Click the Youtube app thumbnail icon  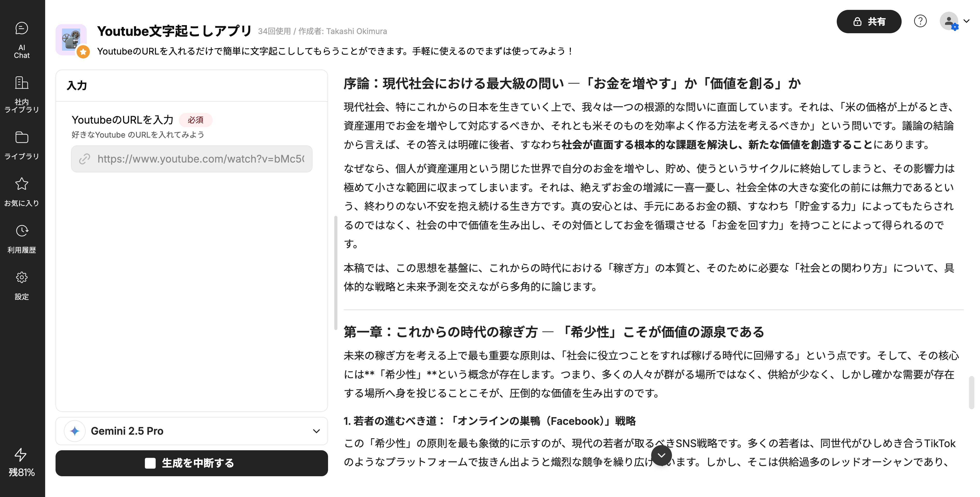[71, 39]
